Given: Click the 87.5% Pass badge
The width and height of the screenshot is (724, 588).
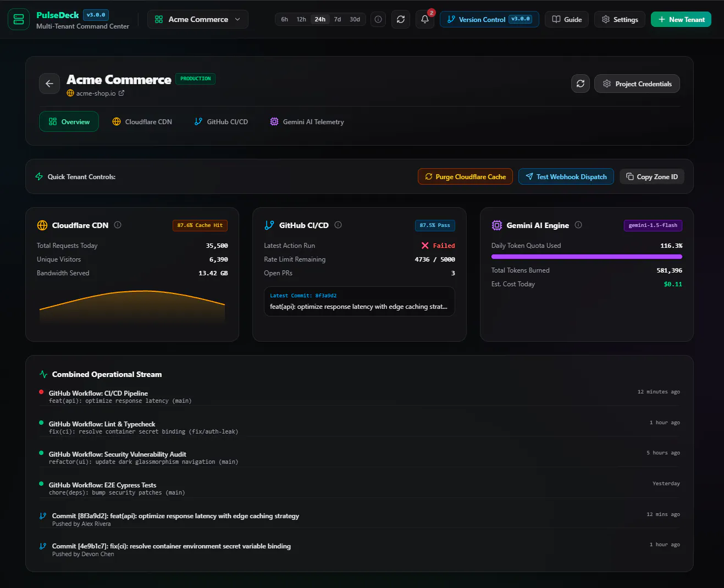Looking at the screenshot, I should pyautogui.click(x=435, y=225).
